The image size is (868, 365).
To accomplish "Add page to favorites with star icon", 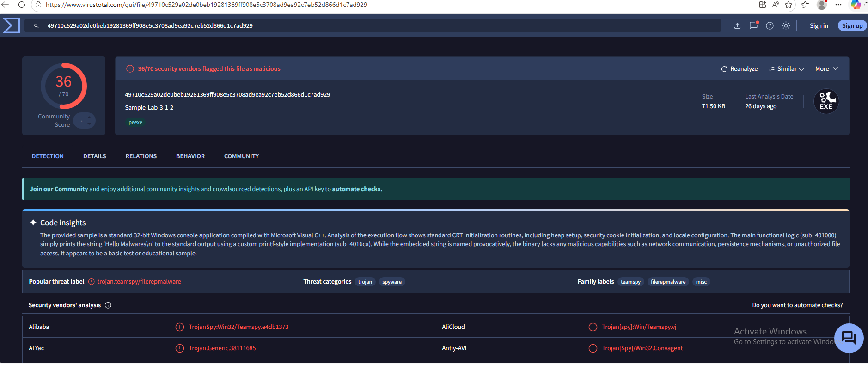I will coord(789,5).
